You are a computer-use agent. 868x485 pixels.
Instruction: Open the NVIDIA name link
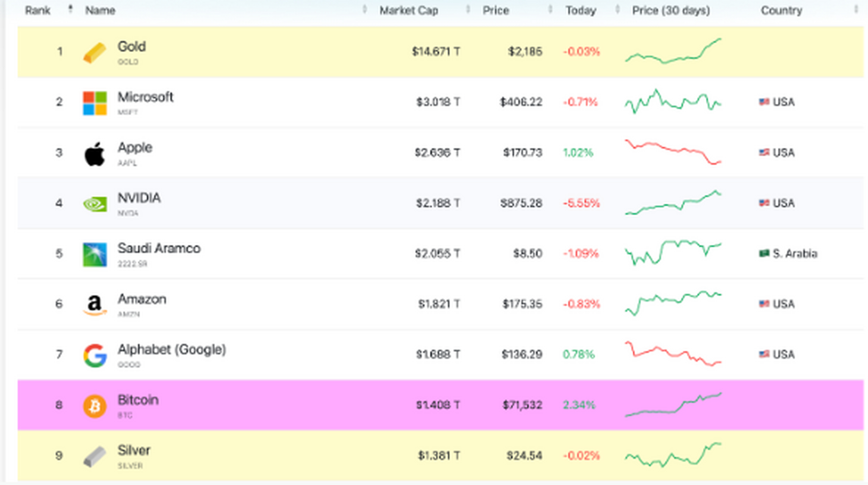tap(139, 198)
